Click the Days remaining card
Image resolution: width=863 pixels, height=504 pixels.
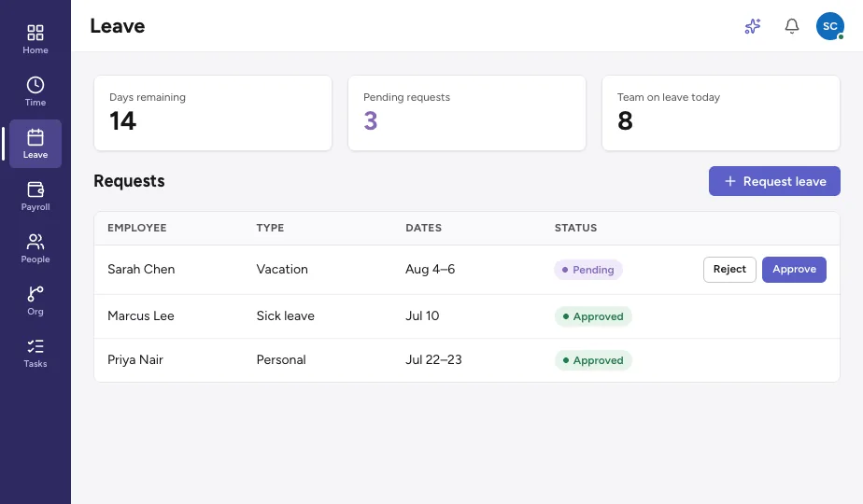(x=213, y=113)
